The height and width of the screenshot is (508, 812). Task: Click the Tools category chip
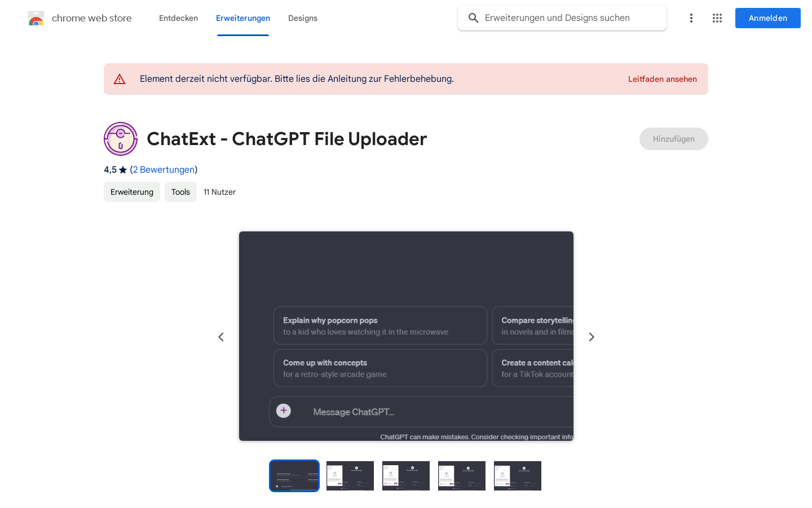tap(180, 192)
